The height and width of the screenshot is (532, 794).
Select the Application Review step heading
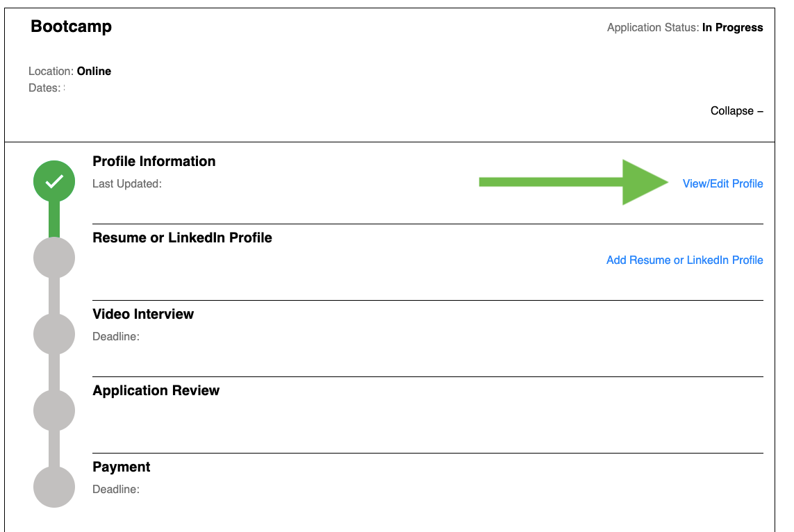click(156, 390)
